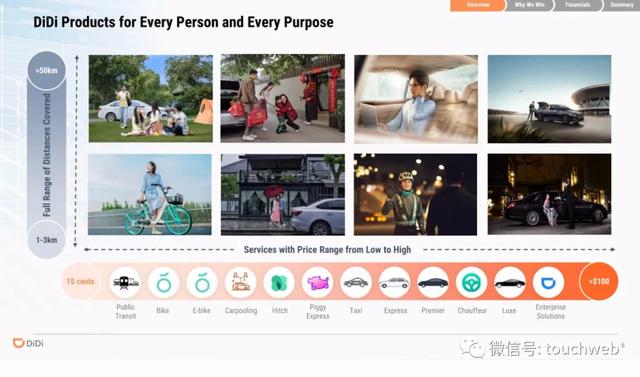The height and width of the screenshot is (377, 640).
Task: Click the Premier text label
Action: [433, 310]
